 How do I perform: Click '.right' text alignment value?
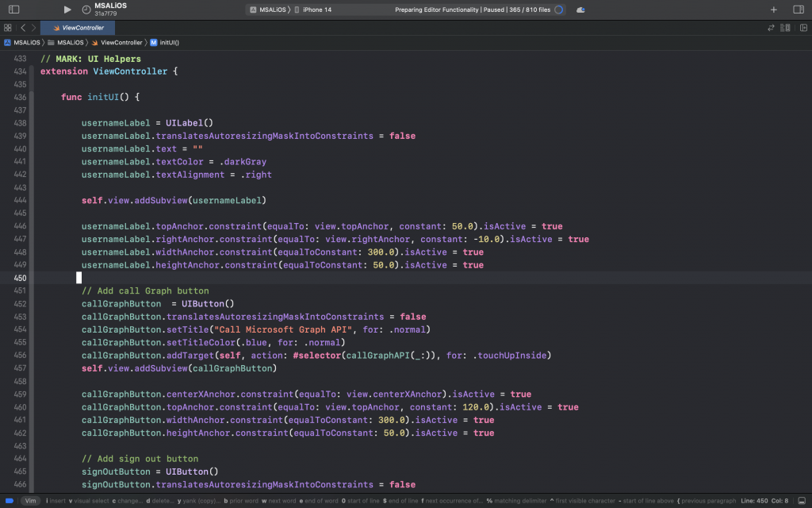pyautogui.click(x=256, y=175)
